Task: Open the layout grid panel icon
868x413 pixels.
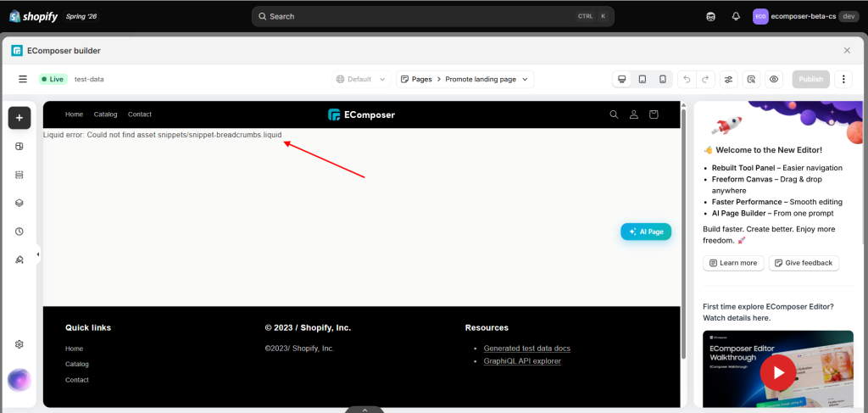Action: pyautogui.click(x=19, y=146)
